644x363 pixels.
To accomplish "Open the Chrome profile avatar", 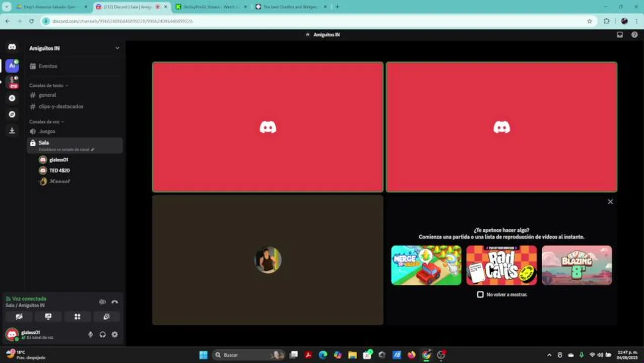I will pyautogui.click(x=624, y=21).
